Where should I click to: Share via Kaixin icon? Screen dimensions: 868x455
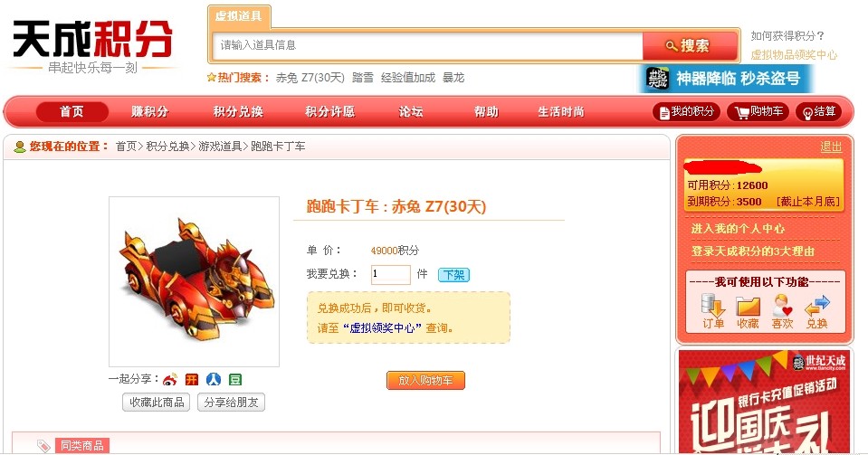pos(192,379)
